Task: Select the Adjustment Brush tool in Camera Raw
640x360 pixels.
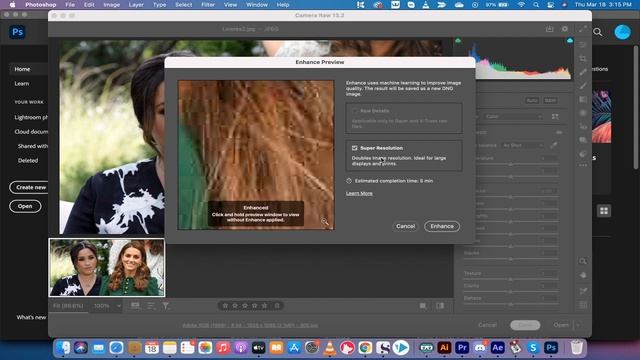Action: pos(583,86)
